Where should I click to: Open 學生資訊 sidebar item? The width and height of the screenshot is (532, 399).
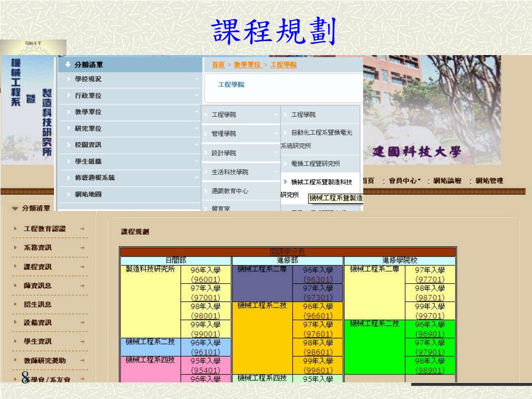[37, 341]
